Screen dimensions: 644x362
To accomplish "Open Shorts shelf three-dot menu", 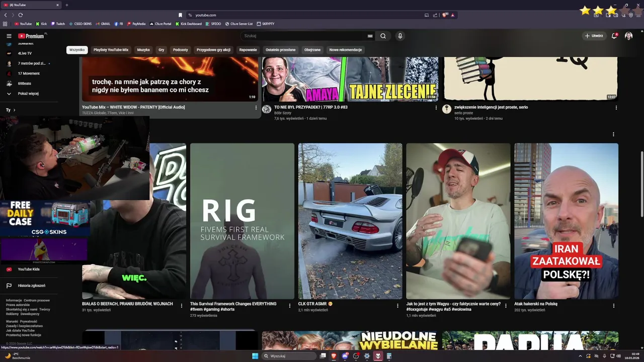I will tap(613, 134).
